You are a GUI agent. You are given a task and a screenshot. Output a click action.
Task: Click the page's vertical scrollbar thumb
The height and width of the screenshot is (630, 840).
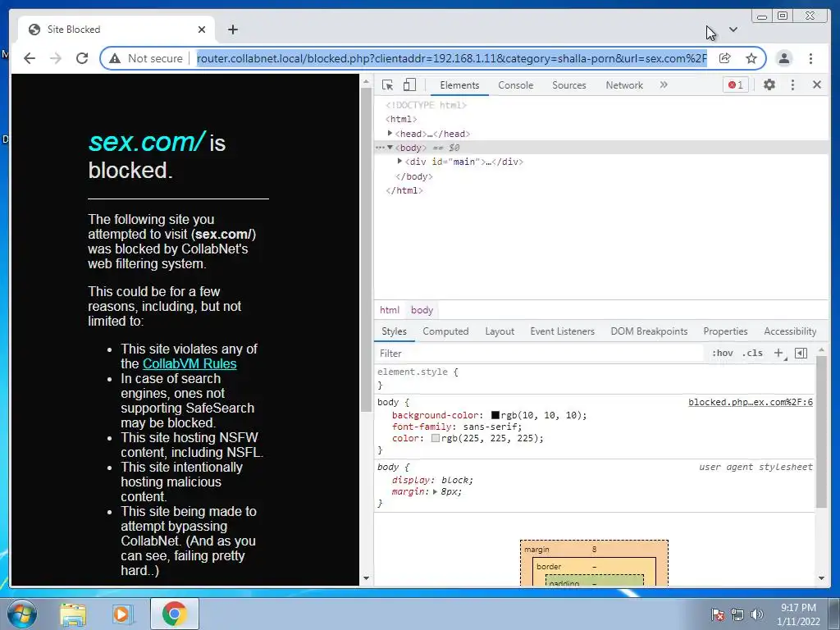pos(367,249)
